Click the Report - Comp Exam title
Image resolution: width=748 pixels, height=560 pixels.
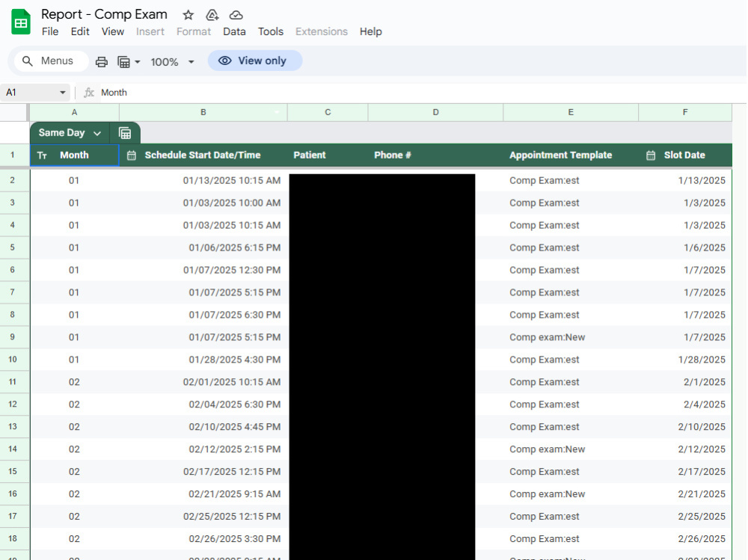click(104, 14)
